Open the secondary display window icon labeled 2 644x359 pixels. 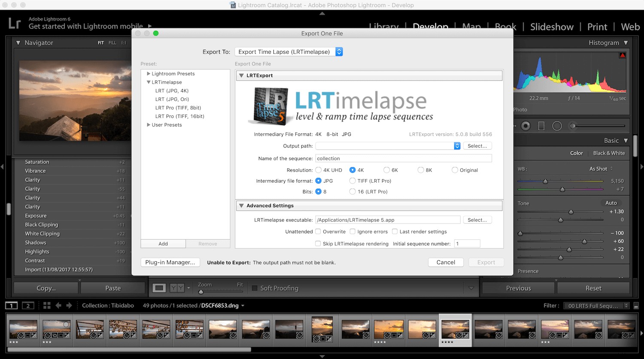[28, 305]
